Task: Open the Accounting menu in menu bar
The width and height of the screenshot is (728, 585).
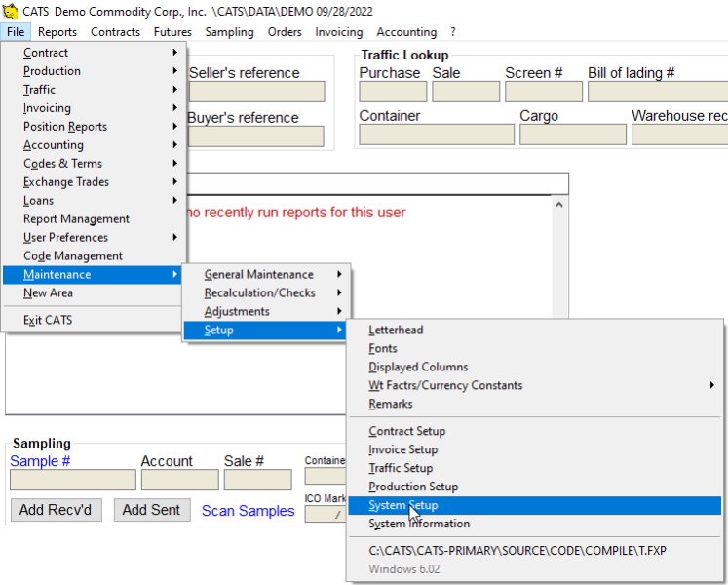Action: 406,32
